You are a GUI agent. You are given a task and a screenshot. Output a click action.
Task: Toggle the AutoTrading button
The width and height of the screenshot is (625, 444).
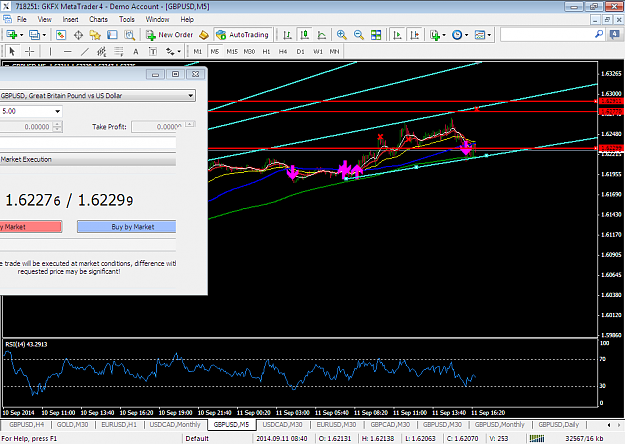243,35
